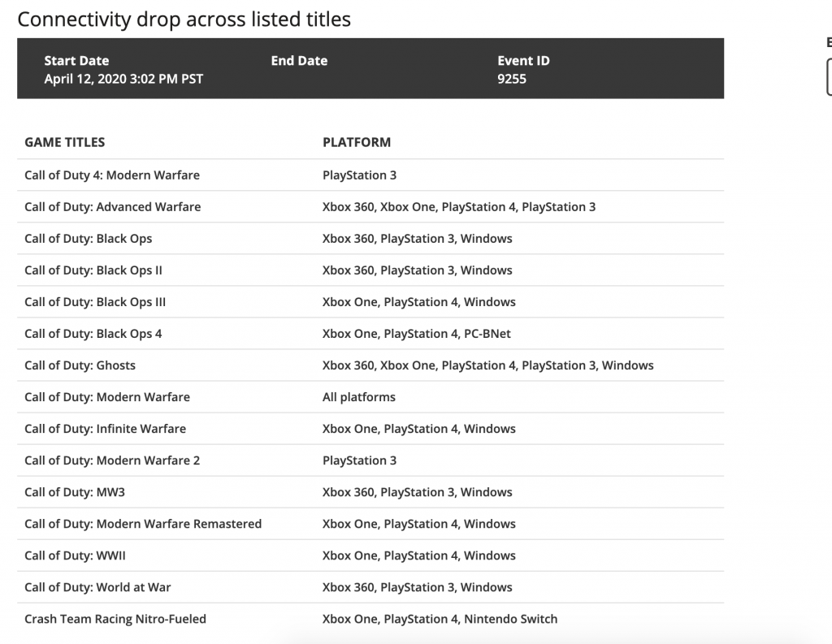Click Call of Duty: Advanced Warfare title
This screenshot has height=644, width=832.
(113, 207)
